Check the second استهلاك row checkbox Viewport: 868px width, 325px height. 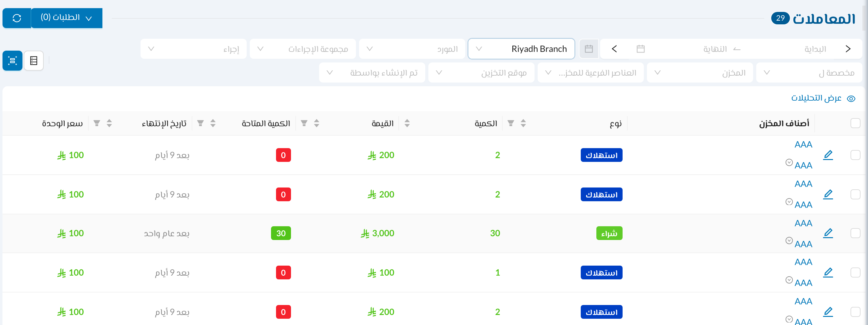855,194
